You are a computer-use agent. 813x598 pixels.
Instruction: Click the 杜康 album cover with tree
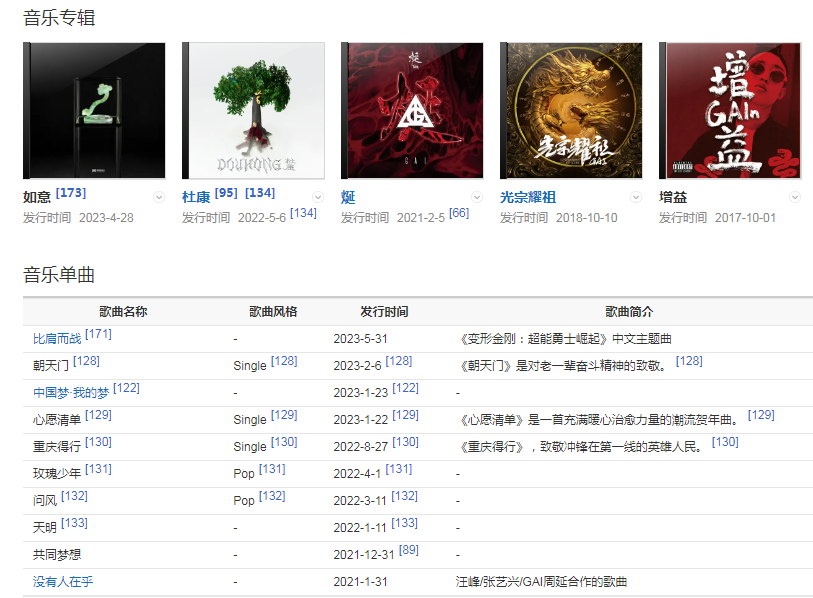pos(253,110)
